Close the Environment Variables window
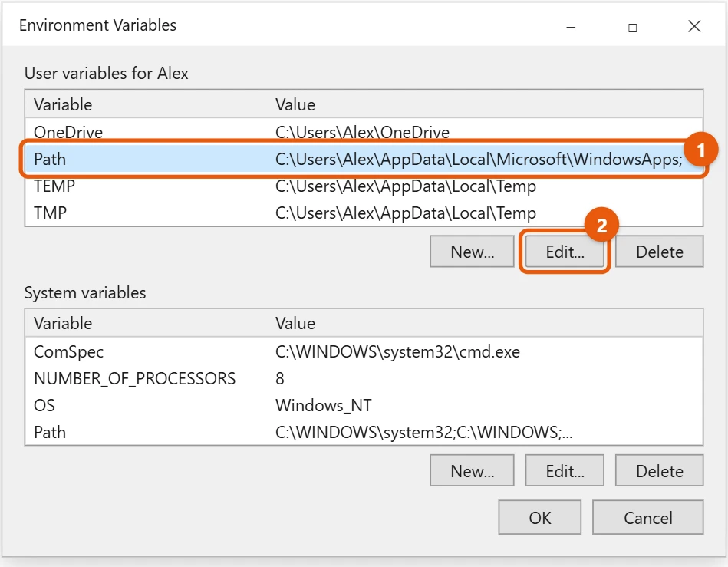This screenshot has height=567, width=728. [x=694, y=26]
